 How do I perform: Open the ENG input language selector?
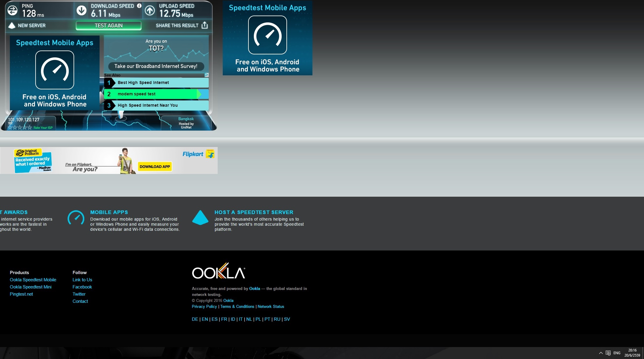click(617, 353)
